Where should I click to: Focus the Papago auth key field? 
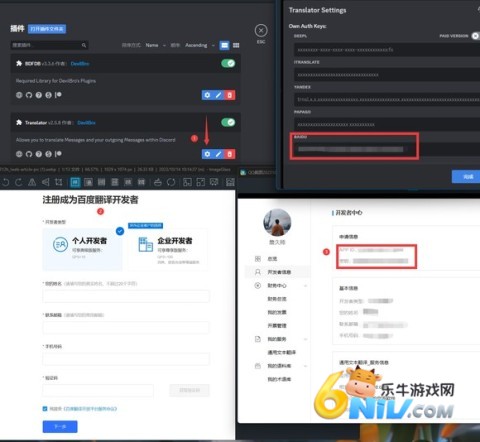[387, 125]
